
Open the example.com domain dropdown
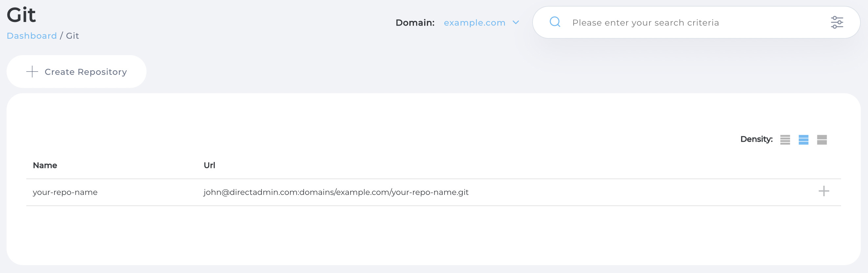click(474, 23)
